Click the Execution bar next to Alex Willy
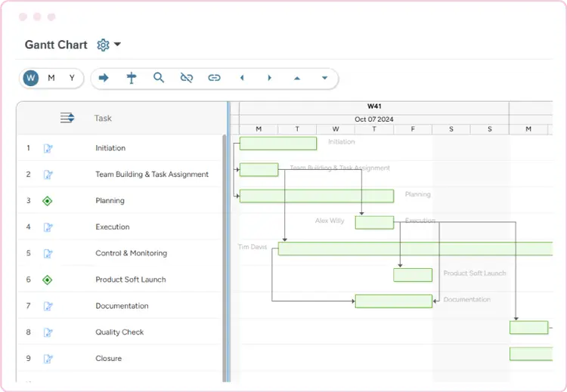This screenshot has height=392, width=567. (374, 223)
